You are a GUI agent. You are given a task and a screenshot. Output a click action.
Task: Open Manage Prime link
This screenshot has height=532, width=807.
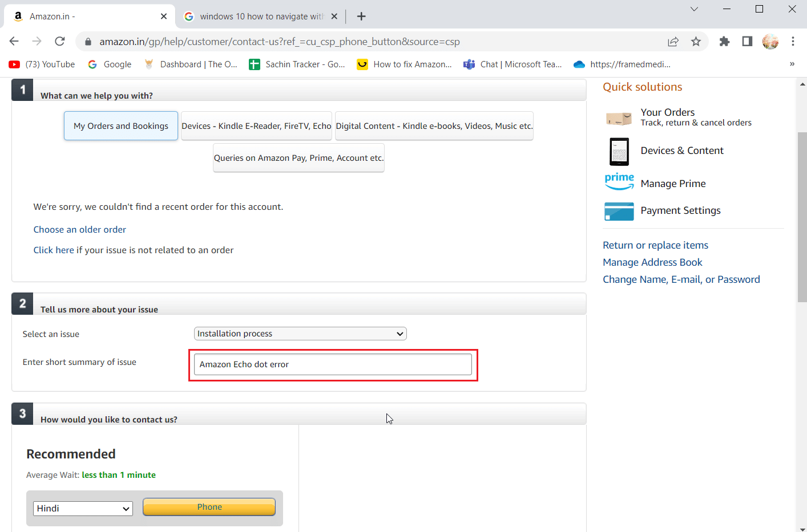click(673, 184)
